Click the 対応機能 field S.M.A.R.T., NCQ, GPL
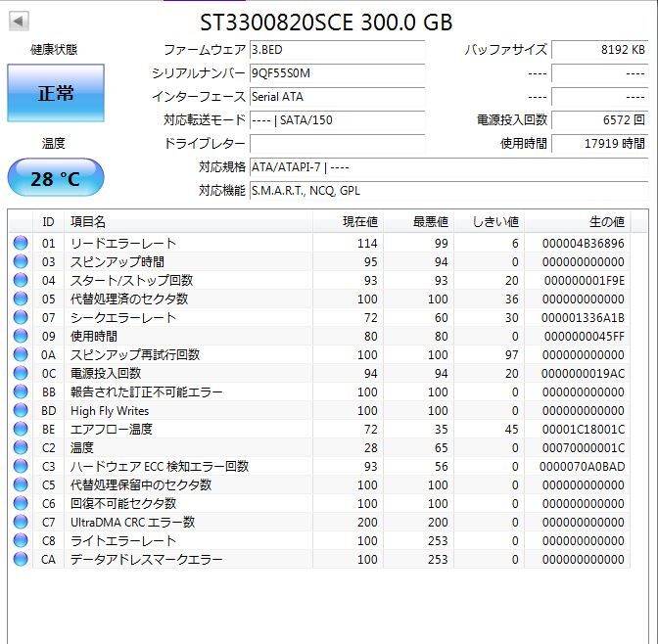Viewport: 658px width, 644px height. [448, 191]
